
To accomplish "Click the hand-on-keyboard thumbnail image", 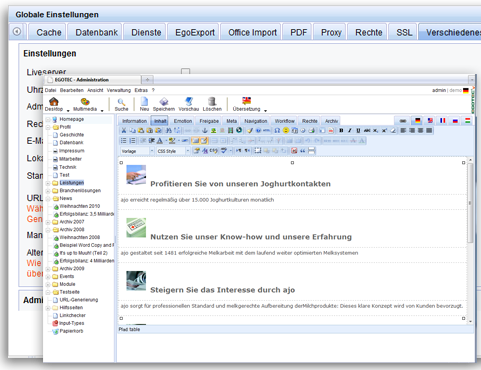I will (136, 174).
